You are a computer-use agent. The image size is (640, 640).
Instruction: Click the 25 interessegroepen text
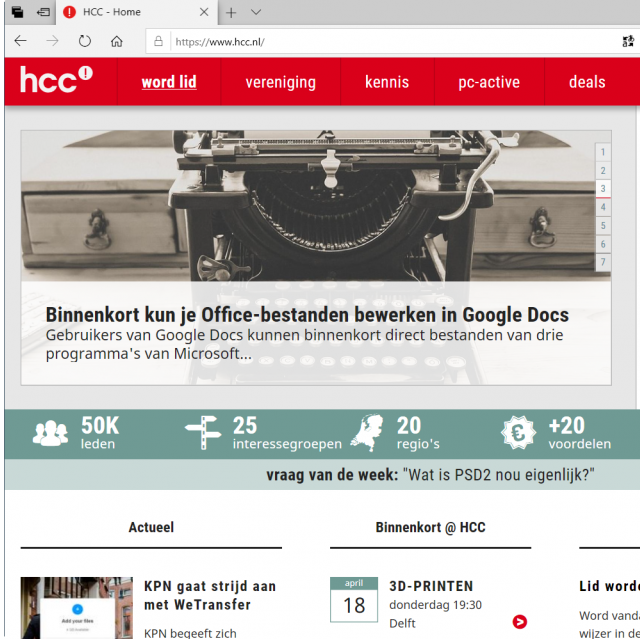coord(287,433)
